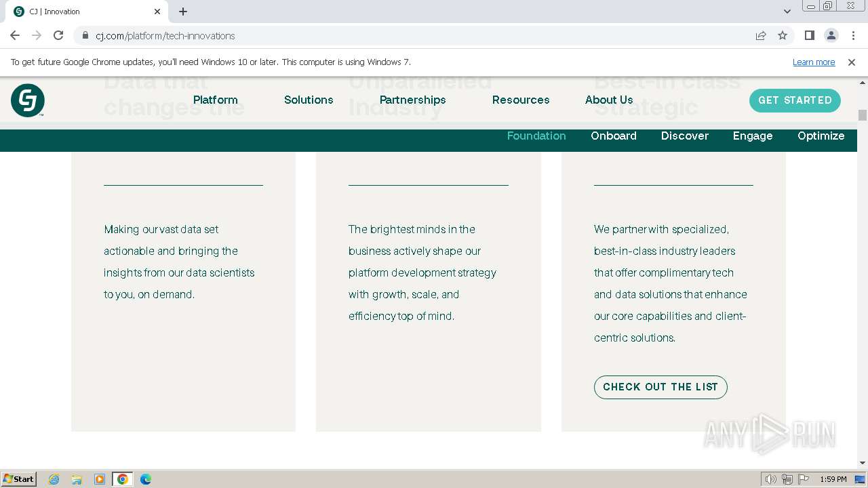Click the 'Making our vast data set' paragraph
This screenshot has height=488, width=868.
[x=179, y=262]
